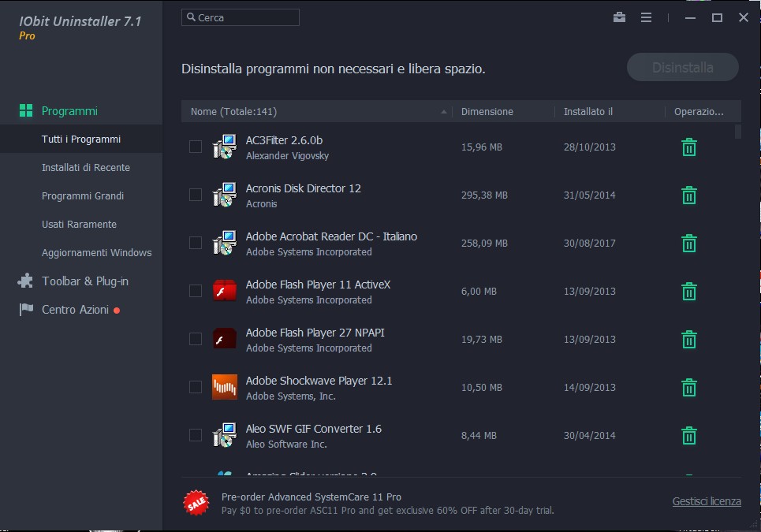Open the toolbox briefcase icon
This screenshot has width=761, height=532.
(619, 17)
